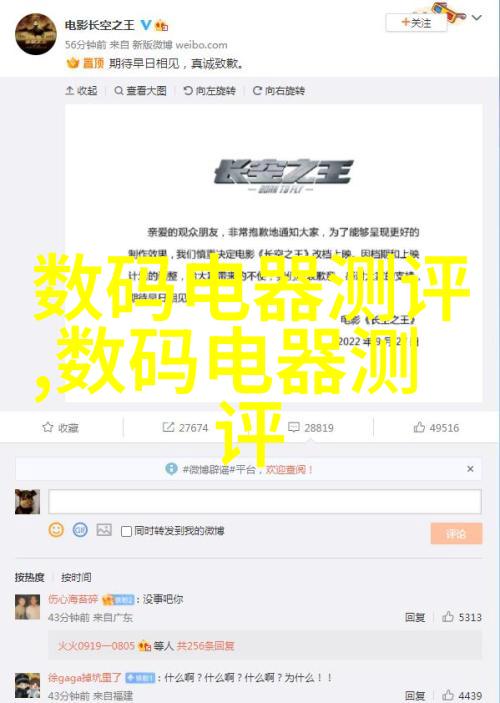Select the 按热度 sorting tab
Viewport: 500px width, 703px height.
(30, 577)
